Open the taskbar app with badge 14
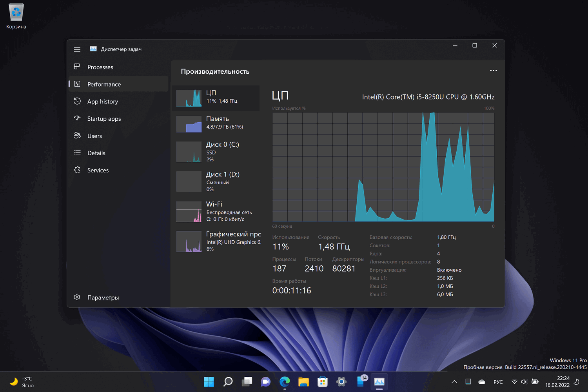 (361, 381)
